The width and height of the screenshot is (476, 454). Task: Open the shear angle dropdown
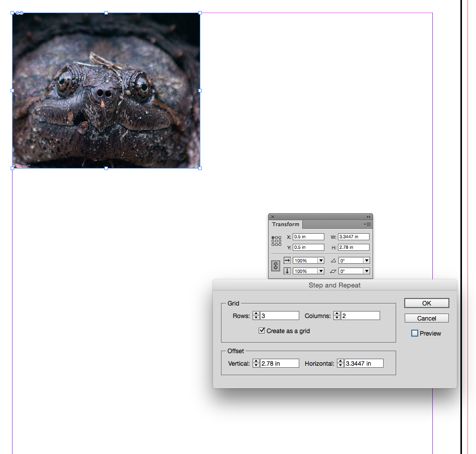[367, 271]
